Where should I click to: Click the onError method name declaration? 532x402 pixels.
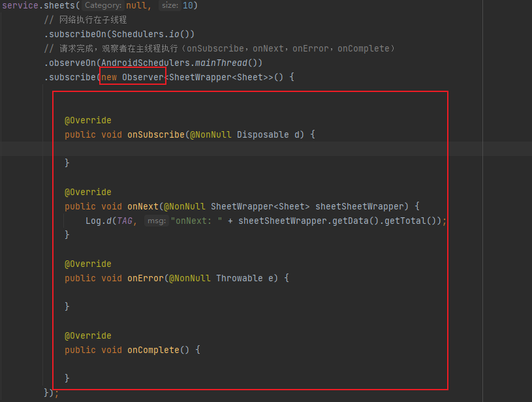(x=145, y=278)
